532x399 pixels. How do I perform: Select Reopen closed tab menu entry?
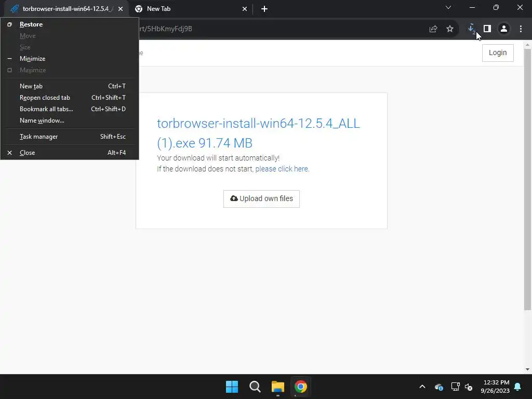pyautogui.click(x=70, y=98)
